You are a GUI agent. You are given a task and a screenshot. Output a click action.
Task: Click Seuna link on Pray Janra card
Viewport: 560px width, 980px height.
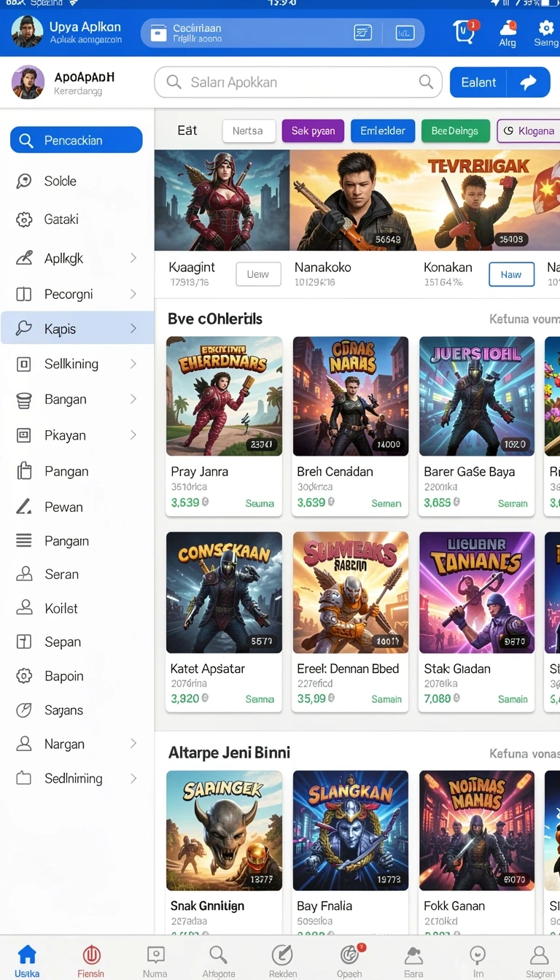260,503
